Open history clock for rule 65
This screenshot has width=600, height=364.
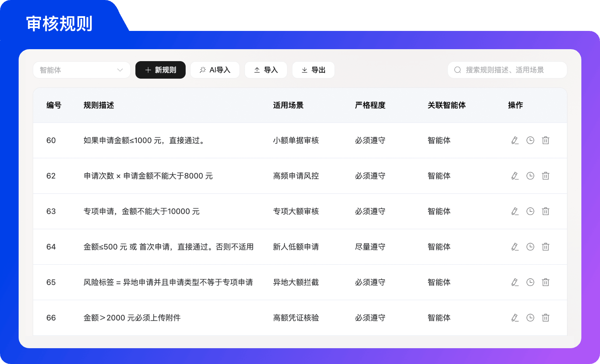(530, 282)
